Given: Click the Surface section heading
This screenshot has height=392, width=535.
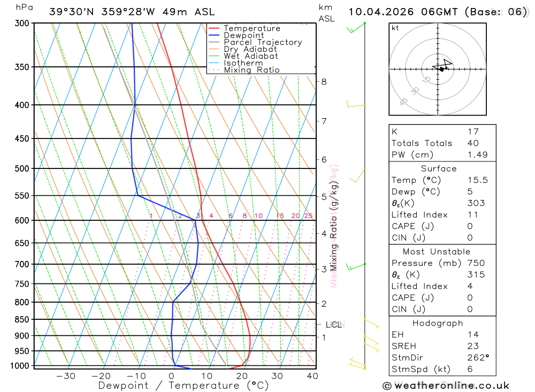Looking at the screenshot, I should click(439, 169).
